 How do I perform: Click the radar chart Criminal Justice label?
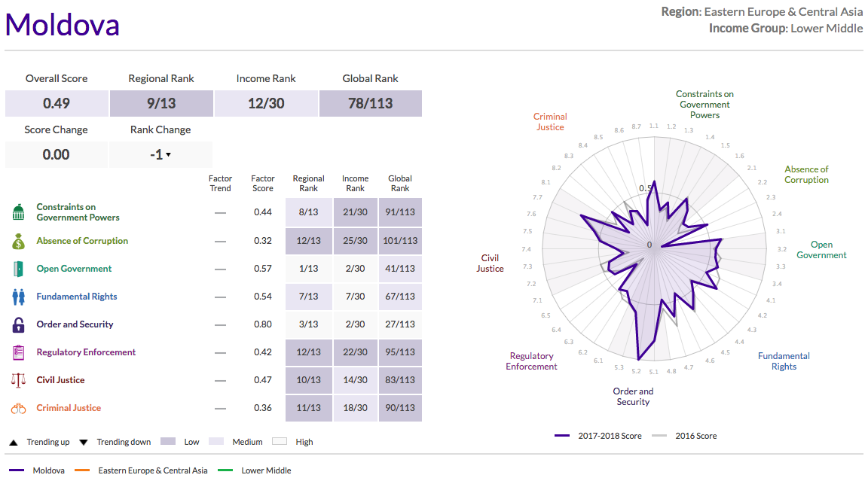click(x=550, y=122)
